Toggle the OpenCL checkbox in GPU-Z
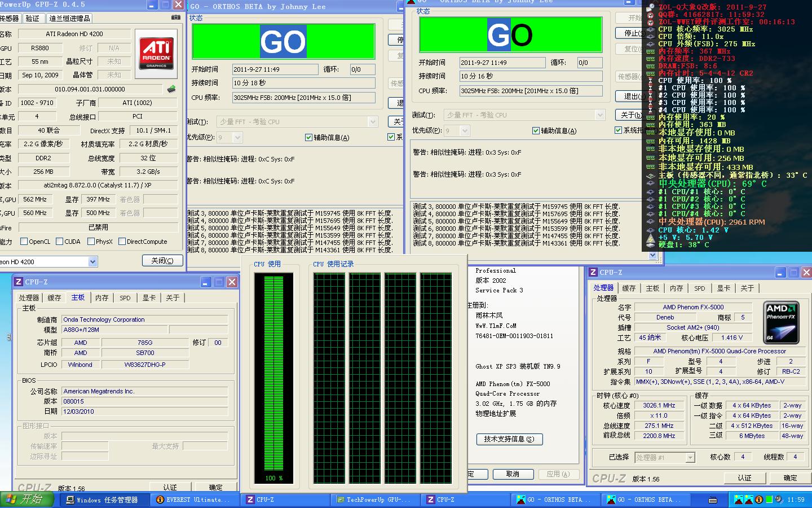 24,242
